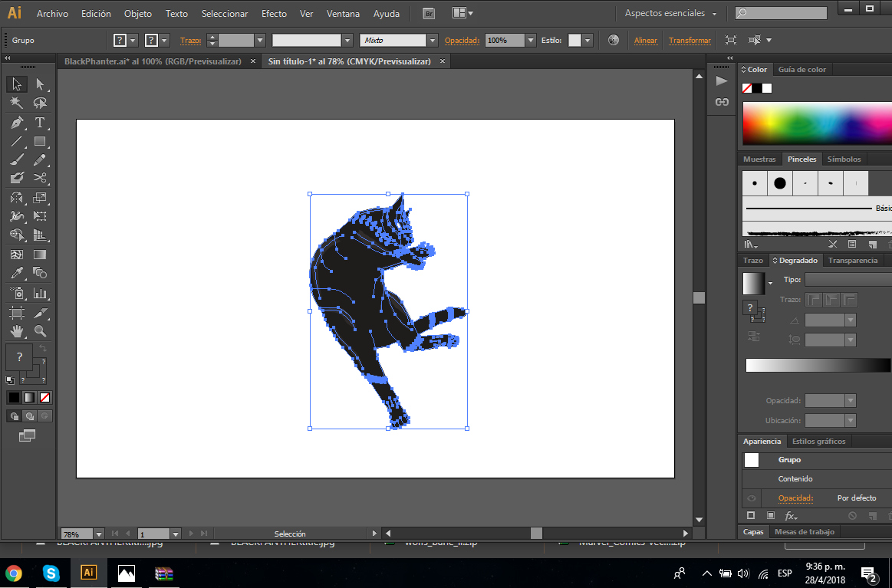Add effect with the fx button
The image size is (892, 588).
coord(791,516)
